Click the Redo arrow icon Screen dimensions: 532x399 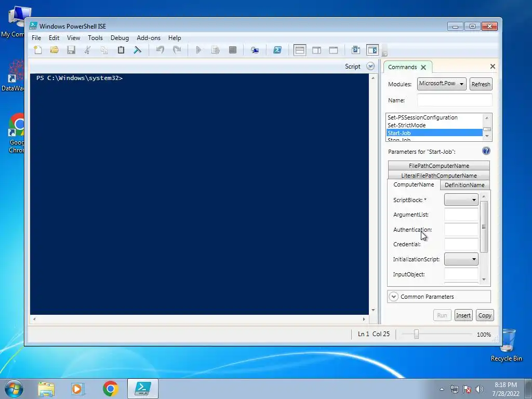coord(177,50)
